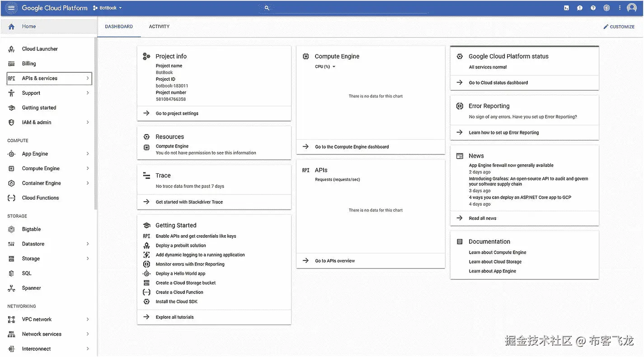Get started with Stackdriver Trace
644x357 pixels.
189,202
